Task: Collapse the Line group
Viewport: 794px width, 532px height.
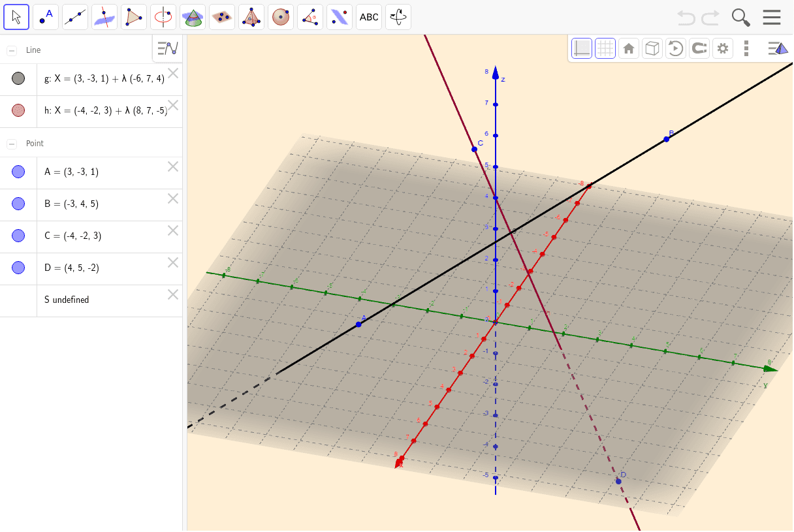Action: click(12, 50)
